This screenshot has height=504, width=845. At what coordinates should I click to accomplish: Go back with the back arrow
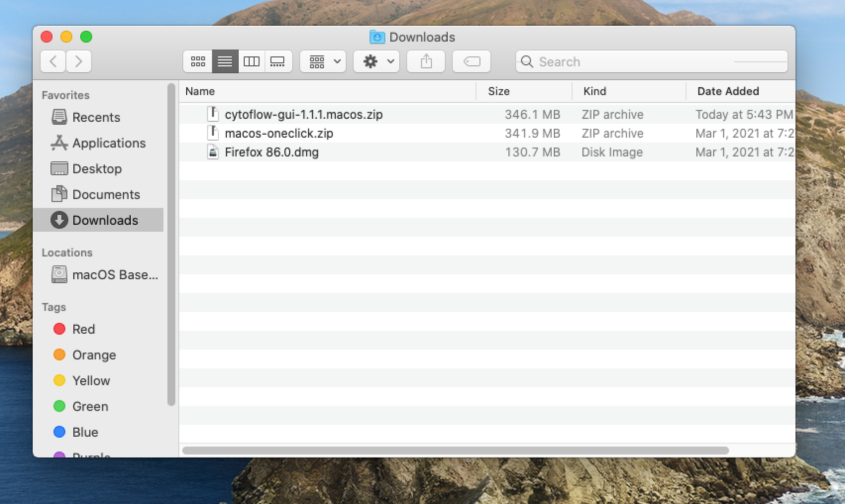[53, 61]
